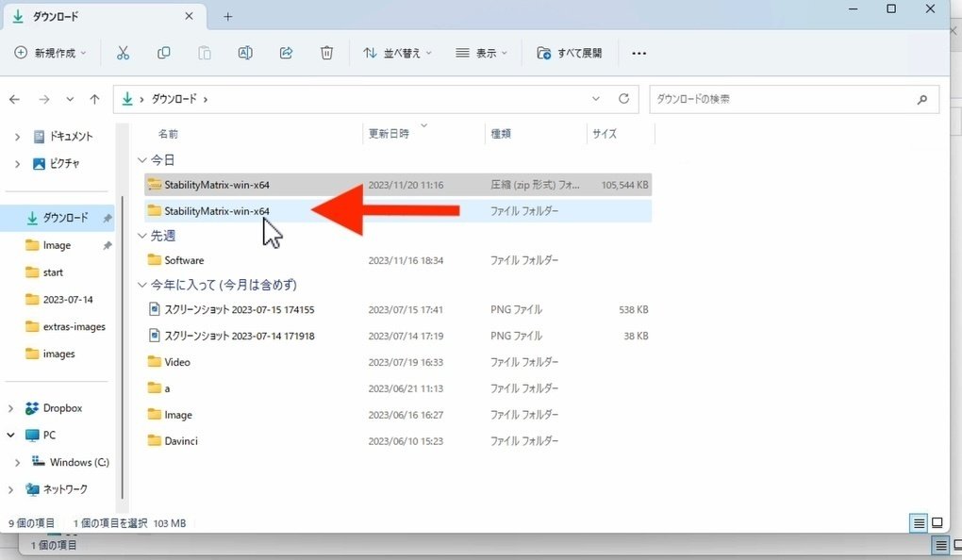Select PC in navigation pane
Viewport: 962px width, 560px height.
click(x=41, y=435)
